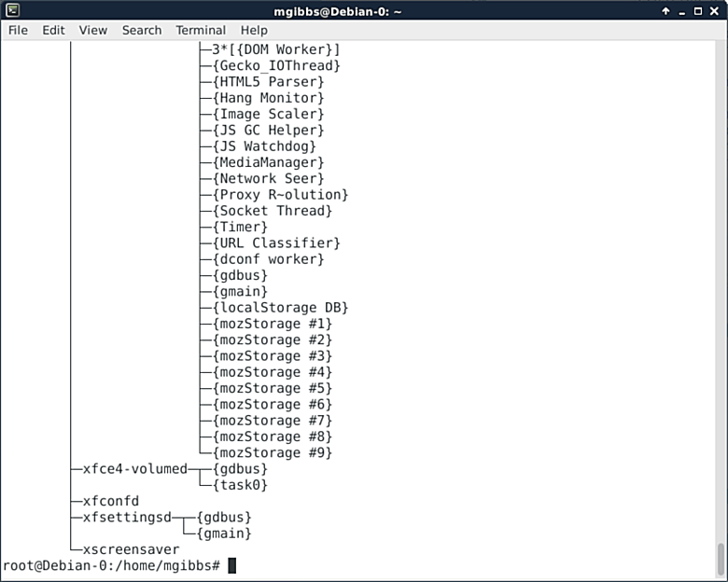This screenshot has height=582, width=728.
Task: Open the View menu
Action: 93,30
